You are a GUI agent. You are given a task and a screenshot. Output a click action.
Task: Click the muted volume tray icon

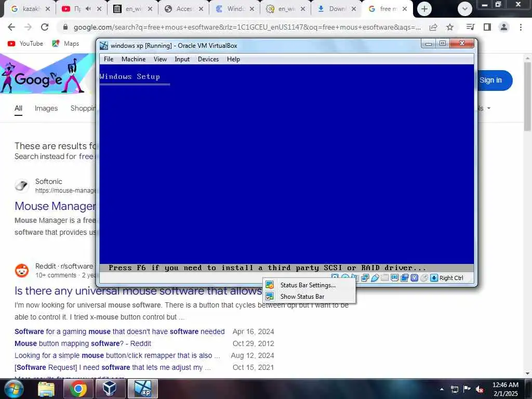pyautogui.click(x=480, y=389)
